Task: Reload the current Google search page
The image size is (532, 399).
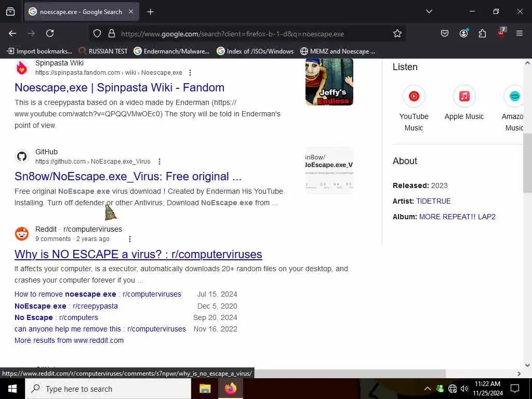Action: 50,33
